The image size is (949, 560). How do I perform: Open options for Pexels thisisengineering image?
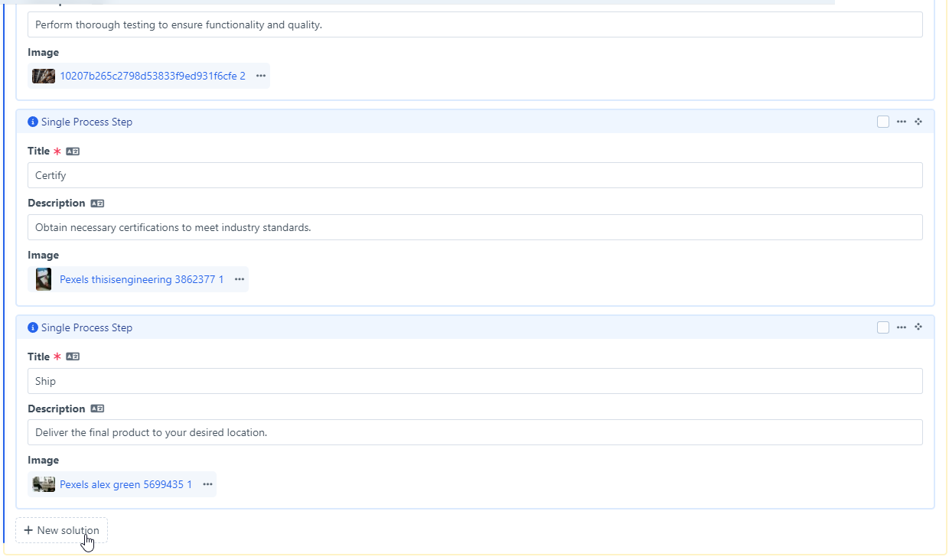(240, 279)
